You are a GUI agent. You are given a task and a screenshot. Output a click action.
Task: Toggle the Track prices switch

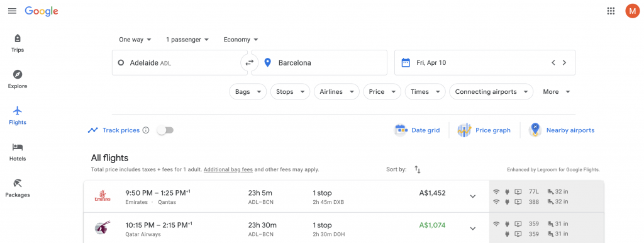(165, 130)
